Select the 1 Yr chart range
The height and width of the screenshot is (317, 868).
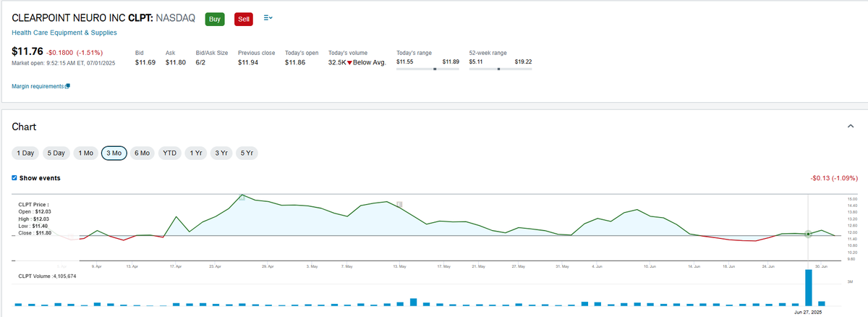195,153
